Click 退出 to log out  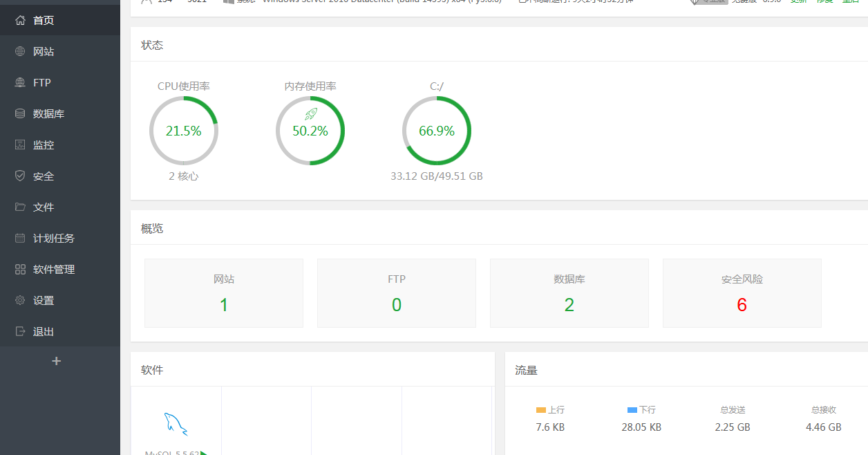(44, 331)
